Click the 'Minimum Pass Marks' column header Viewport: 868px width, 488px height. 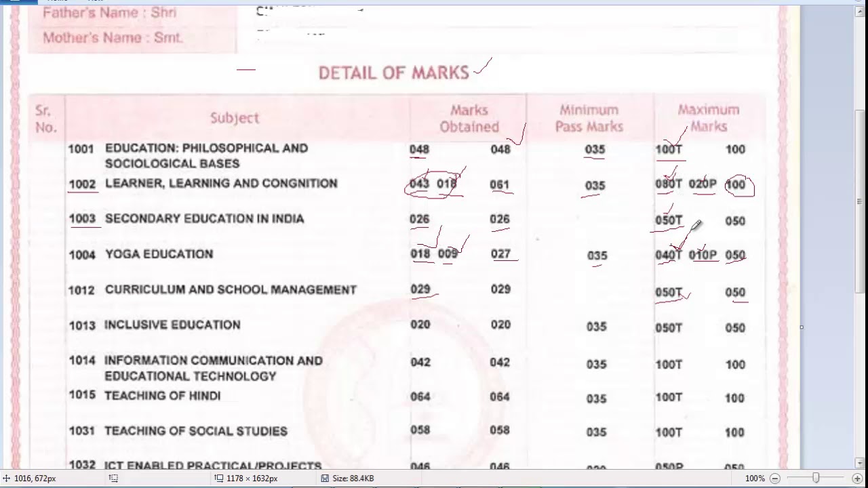click(x=589, y=119)
